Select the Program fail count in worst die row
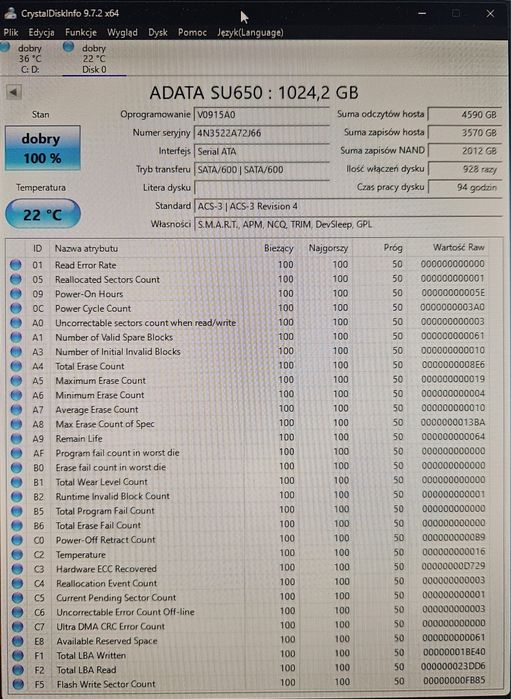Viewport: 511px width, 699px height. [x=247, y=452]
